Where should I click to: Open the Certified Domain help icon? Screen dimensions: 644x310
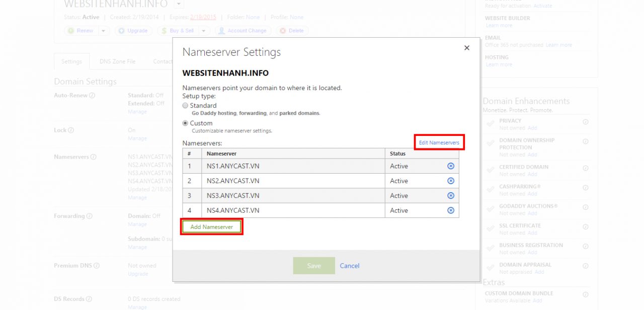pyautogui.click(x=586, y=168)
